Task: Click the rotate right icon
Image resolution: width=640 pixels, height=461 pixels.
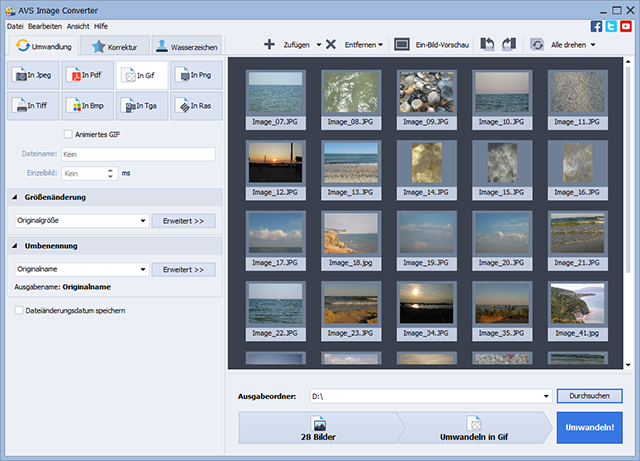Action: click(508, 45)
